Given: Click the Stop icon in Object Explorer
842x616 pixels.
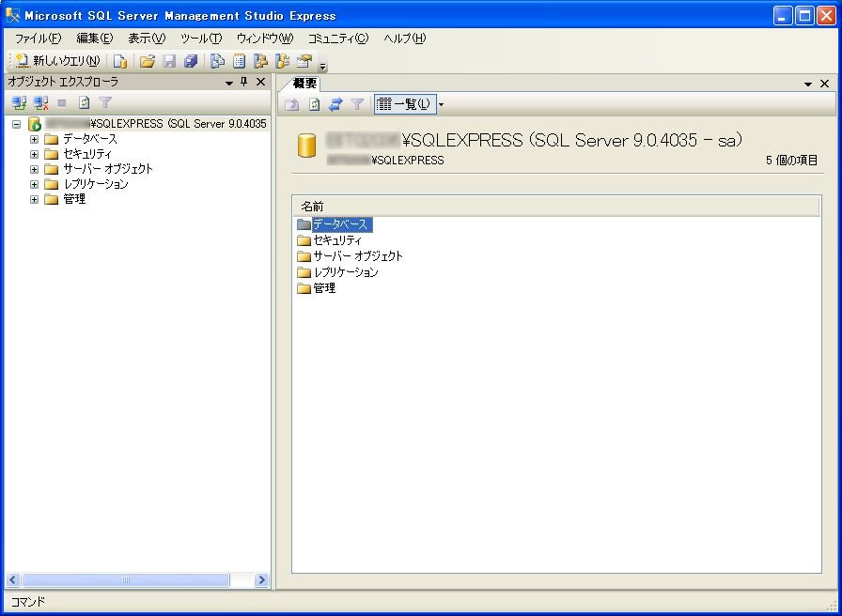Looking at the screenshot, I should pos(62,102).
